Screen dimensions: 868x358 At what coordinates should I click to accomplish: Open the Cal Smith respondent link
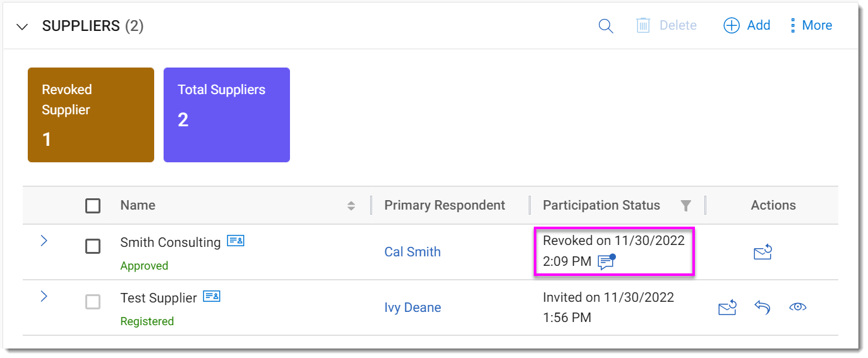tap(413, 252)
